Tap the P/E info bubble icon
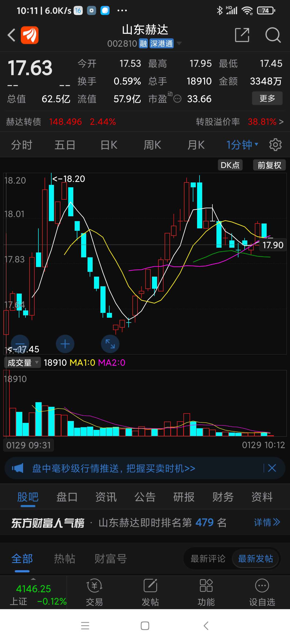 click(177, 99)
